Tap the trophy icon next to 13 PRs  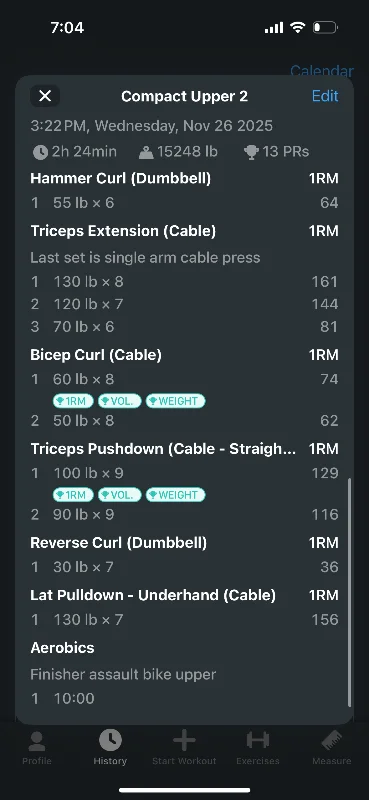(x=251, y=152)
